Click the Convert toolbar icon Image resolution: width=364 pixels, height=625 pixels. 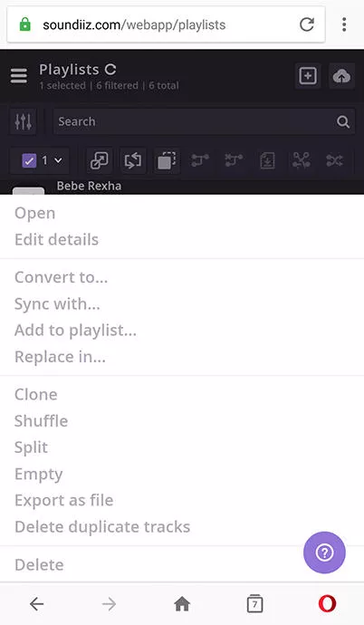[100, 160]
